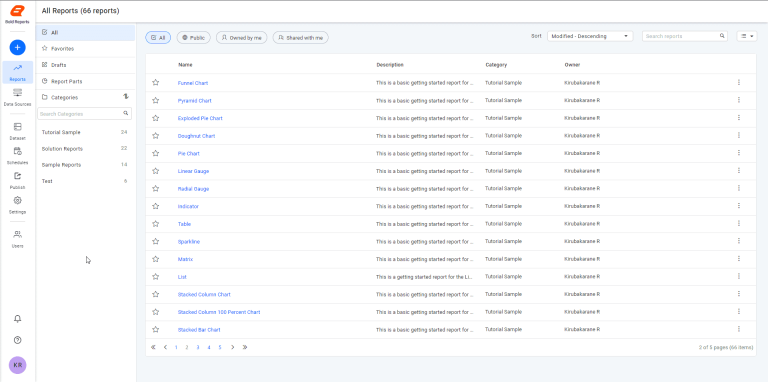Open the Schedules section
Image resolution: width=768 pixels, height=382 pixels.
click(18, 156)
